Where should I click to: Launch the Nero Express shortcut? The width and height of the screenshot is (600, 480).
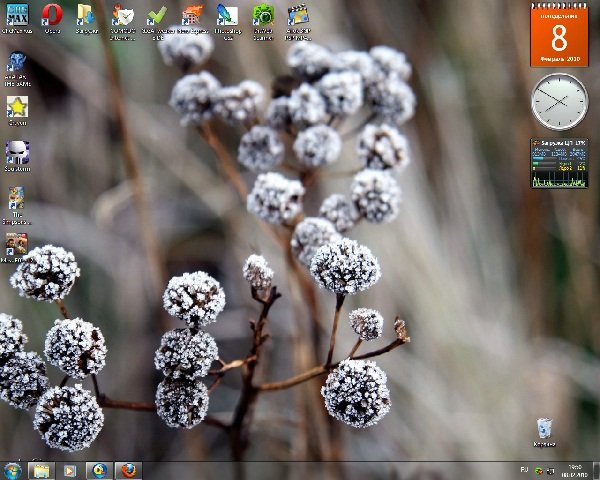tap(192, 15)
